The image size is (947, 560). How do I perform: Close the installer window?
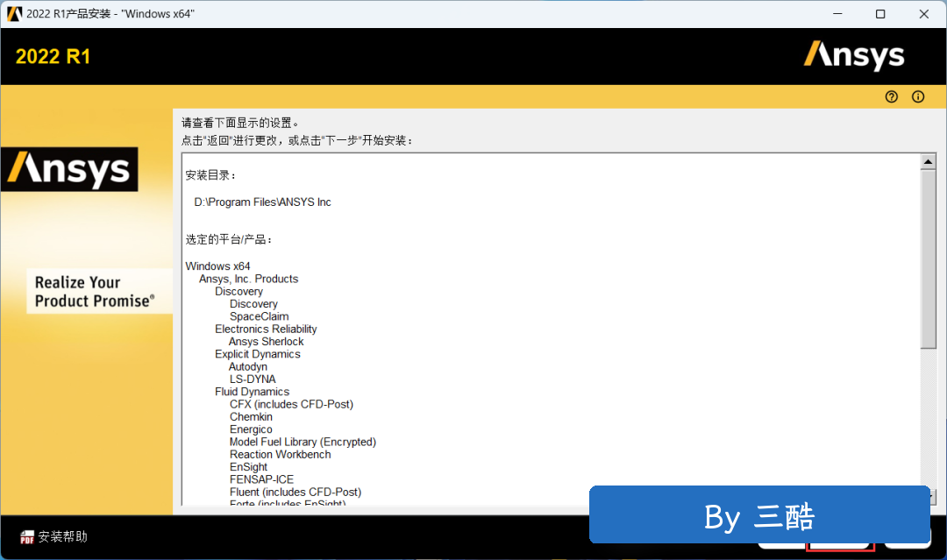pyautogui.click(x=924, y=14)
